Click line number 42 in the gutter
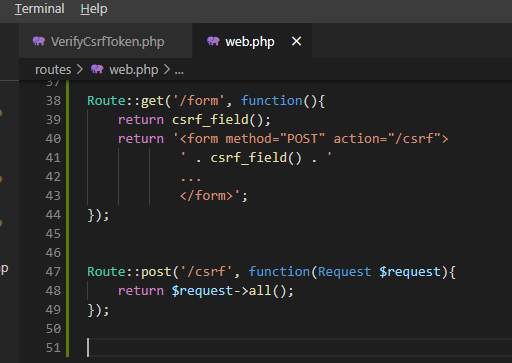512x363 pixels. [53, 177]
